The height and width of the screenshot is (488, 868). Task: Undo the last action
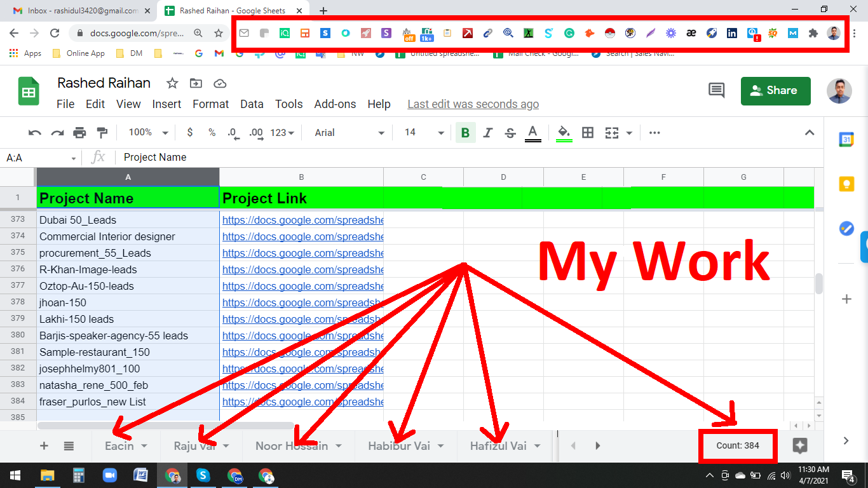pyautogui.click(x=34, y=132)
